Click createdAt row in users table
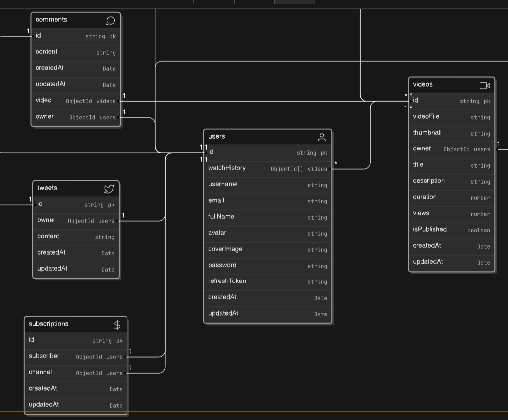508x420 pixels. 267,298
